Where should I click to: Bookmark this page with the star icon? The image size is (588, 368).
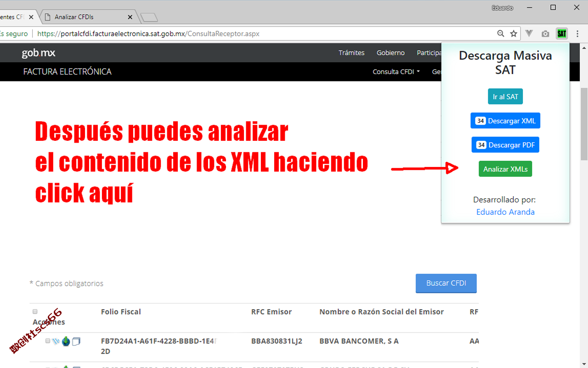[x=514, y=34]
